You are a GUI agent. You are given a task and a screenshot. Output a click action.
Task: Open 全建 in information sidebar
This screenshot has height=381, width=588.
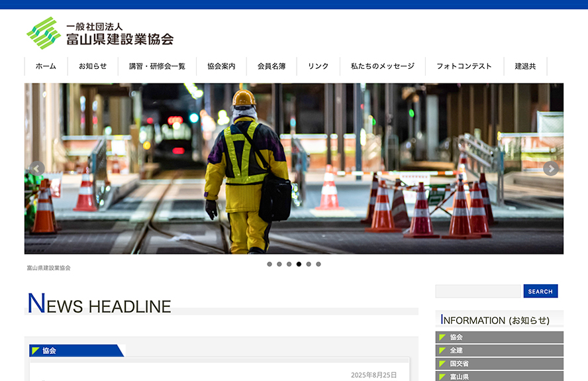point(499,351)
